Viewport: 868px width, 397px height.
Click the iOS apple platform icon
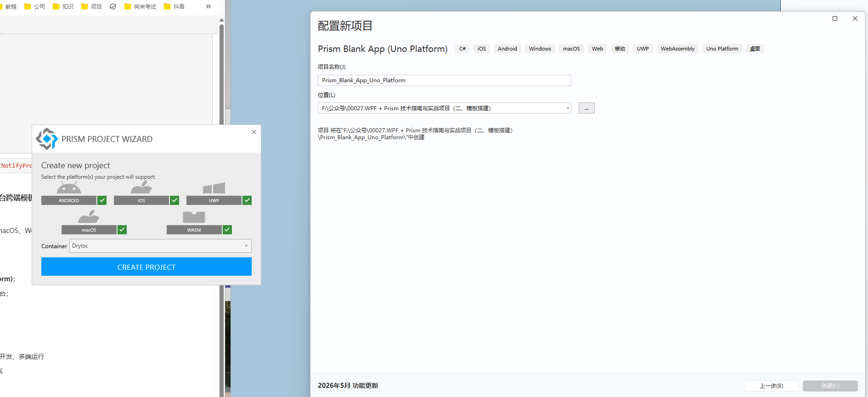[141, 187]
